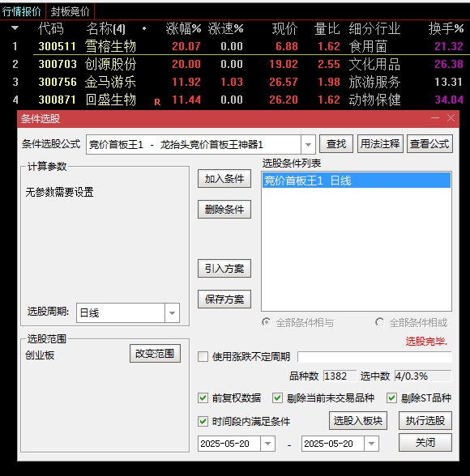
Task: Click the 查看公式 button
Action: coord(429,143)
